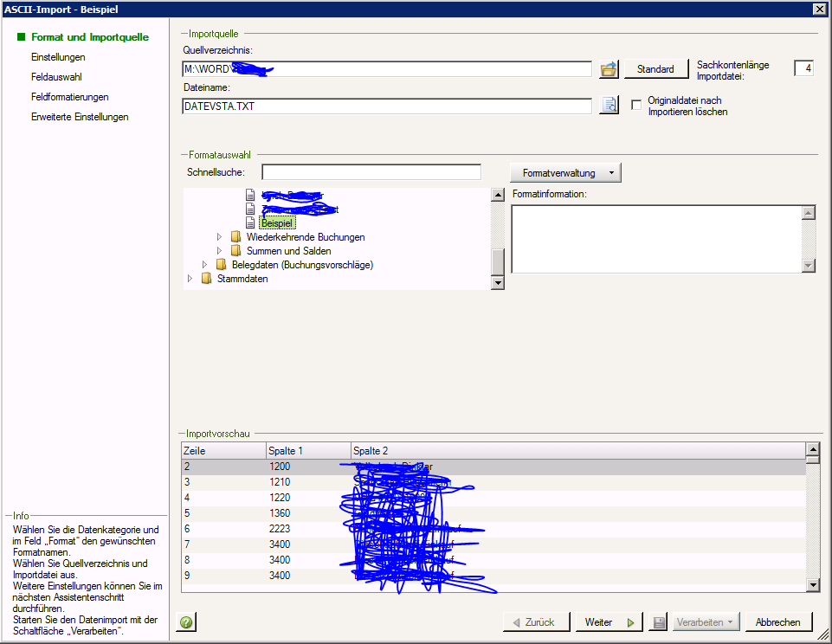This screenshot has width=832, height=644.
Task: Click the Standard button
Action: point(655,69)
